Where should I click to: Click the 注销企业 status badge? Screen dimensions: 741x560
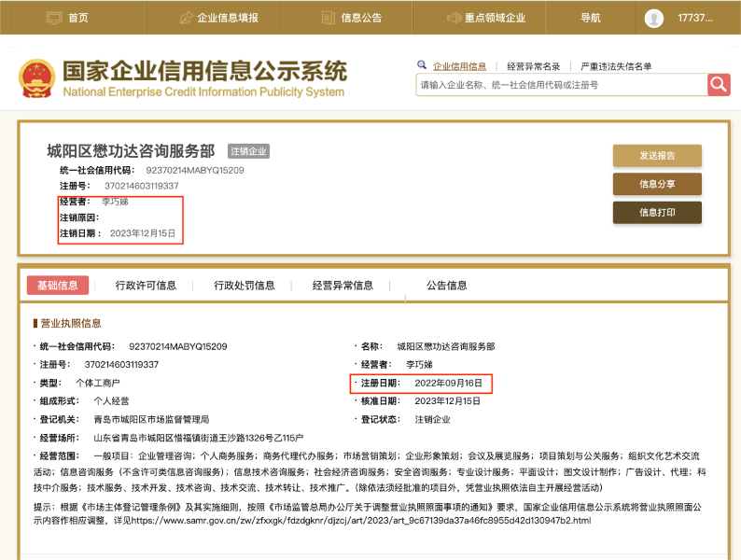(248, 151)
